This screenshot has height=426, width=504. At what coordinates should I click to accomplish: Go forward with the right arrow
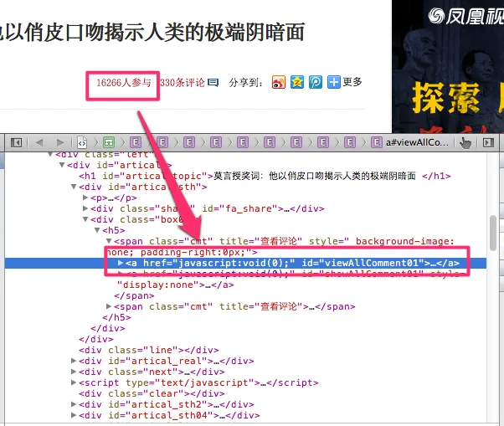pyautogui.click(x=60, y=142)
